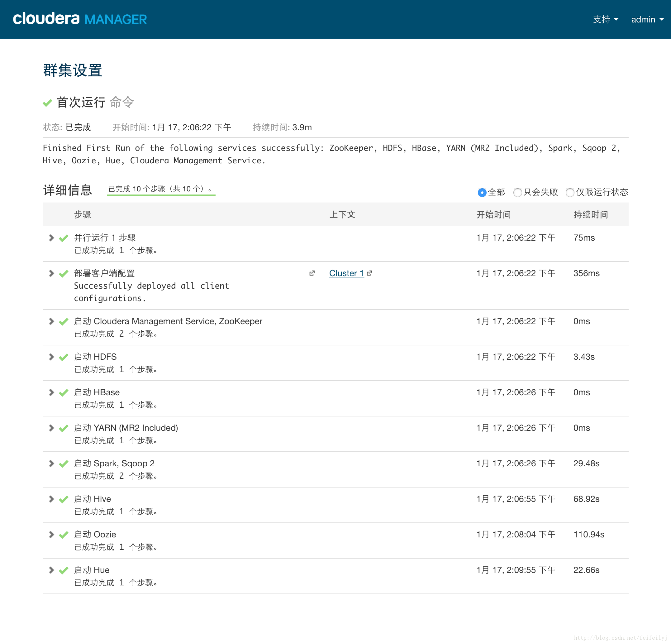Expand the 启动 Spark, Sqoop 2 step
The height and width of the screenshot is (644, 671).
point(51,464)
